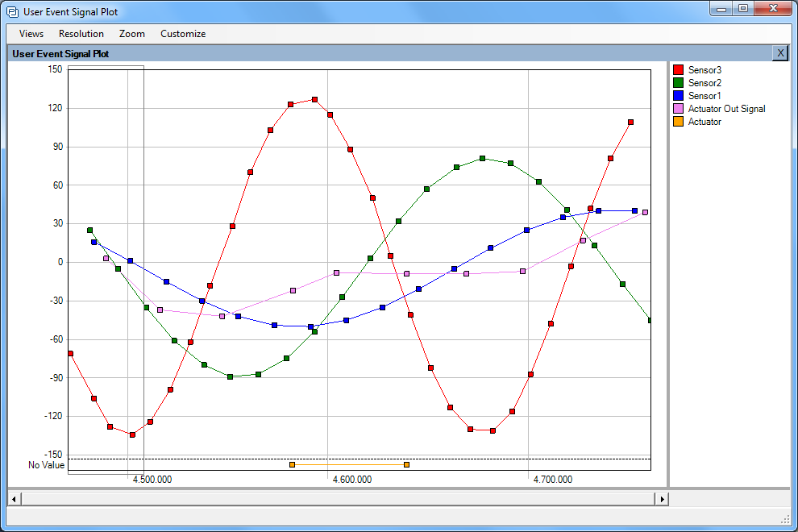Open the Views menu
This screenshot has width=798, height=532.
tap(31, 34)
